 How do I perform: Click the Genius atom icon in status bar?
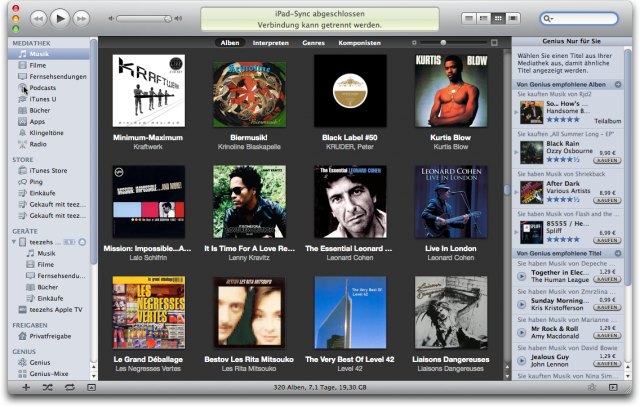pyautogui.click(x=592, y=387)
